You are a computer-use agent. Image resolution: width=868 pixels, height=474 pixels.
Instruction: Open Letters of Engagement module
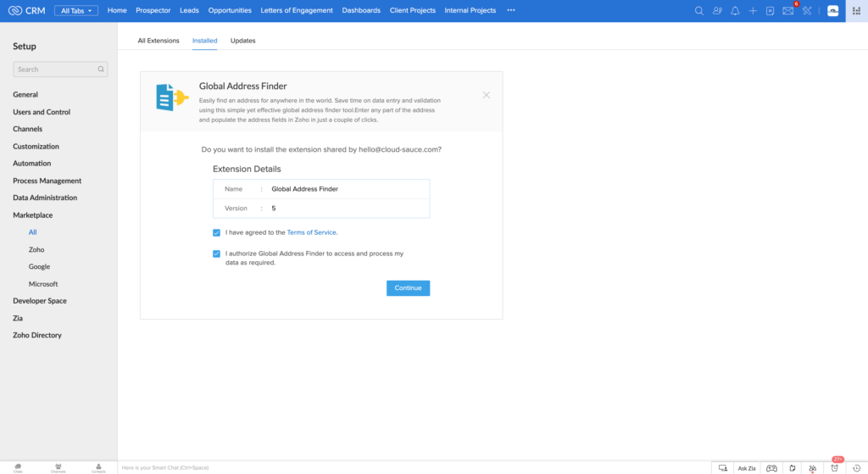(297, 10)
